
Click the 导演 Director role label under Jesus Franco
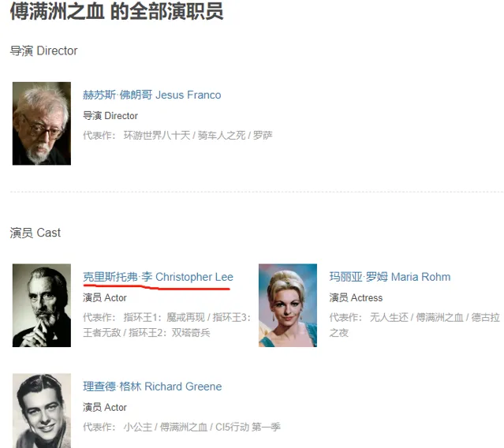(110, 116)
